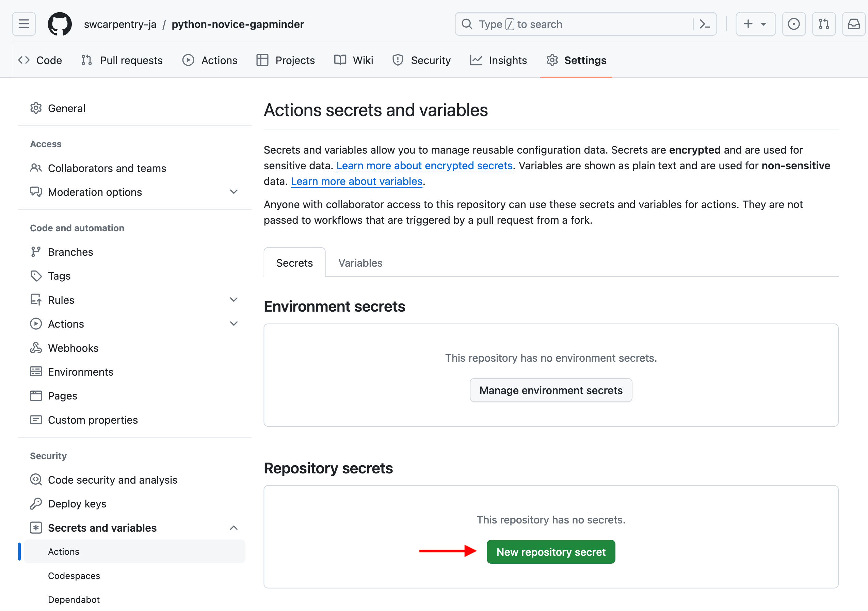Select the Secrets tab
The width and height of the screenshot is (868, 611).
click(x=294, y=263)
